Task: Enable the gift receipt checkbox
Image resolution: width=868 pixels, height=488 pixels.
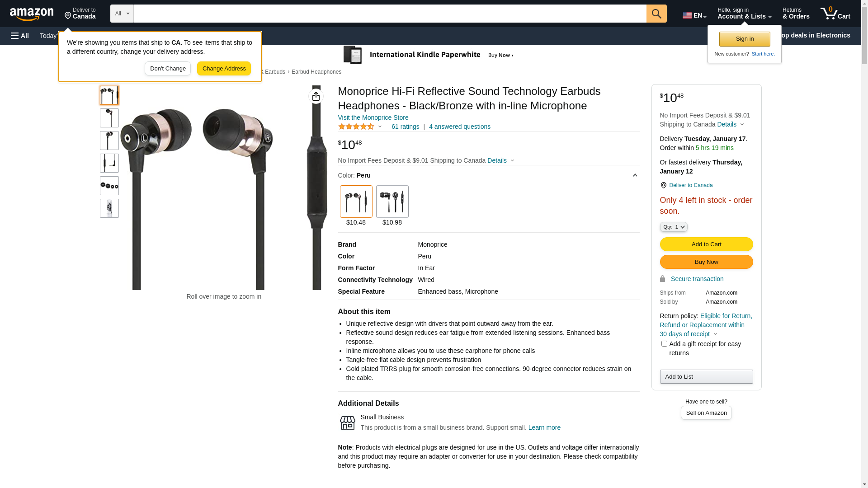Action: (x=664, y=344)
